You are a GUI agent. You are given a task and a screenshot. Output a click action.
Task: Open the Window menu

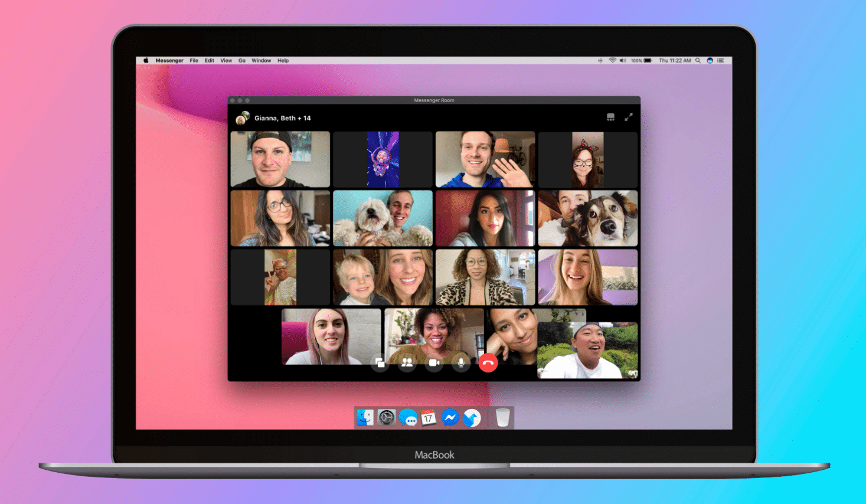pos(262,60)
